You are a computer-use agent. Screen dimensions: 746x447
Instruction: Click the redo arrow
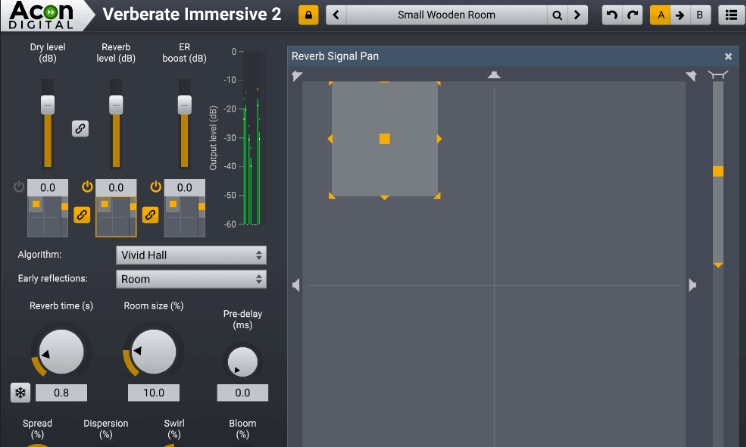[x=632, y=15]
